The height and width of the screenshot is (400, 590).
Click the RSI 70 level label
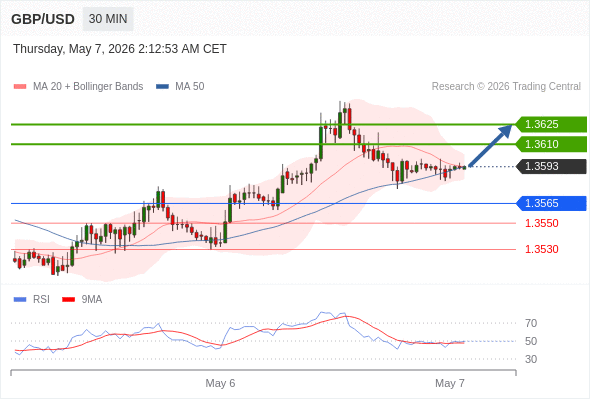click(531, 323)
